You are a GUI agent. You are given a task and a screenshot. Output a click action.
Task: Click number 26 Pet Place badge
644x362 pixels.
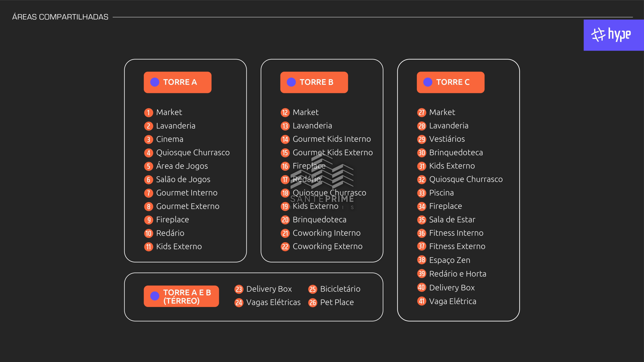click(x=312, y=303)
